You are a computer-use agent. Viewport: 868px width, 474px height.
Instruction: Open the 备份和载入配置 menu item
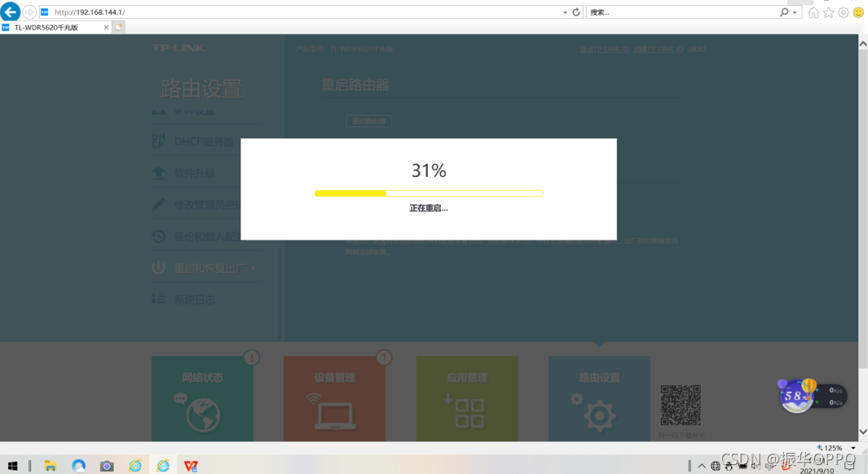coord(196,236)
